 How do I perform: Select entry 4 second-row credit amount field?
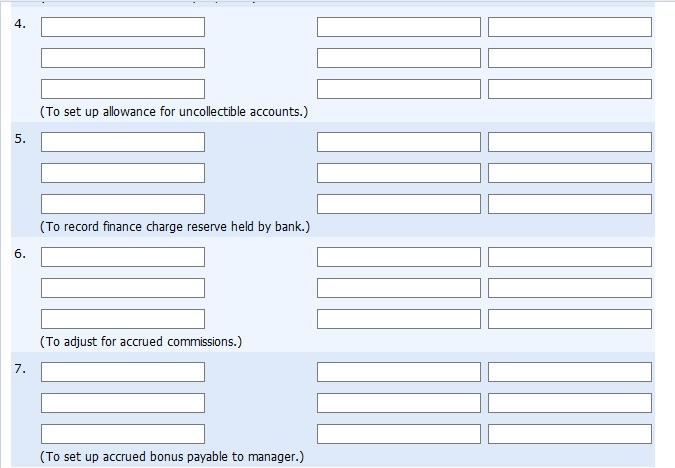point(570,58)
